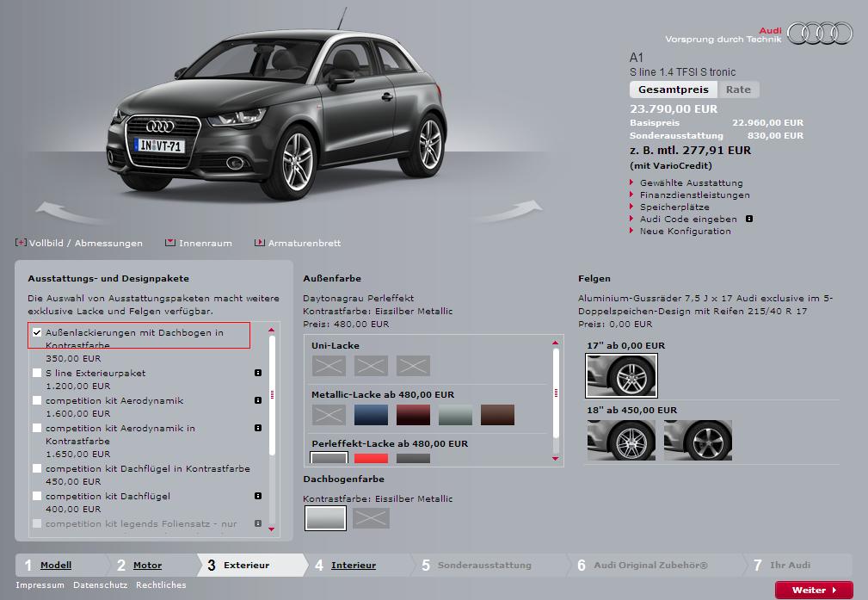This screenshot has width=868, height=600.
Task: Click the Vollbild / Abmessungen plus icon
Action: coord(21,243)
